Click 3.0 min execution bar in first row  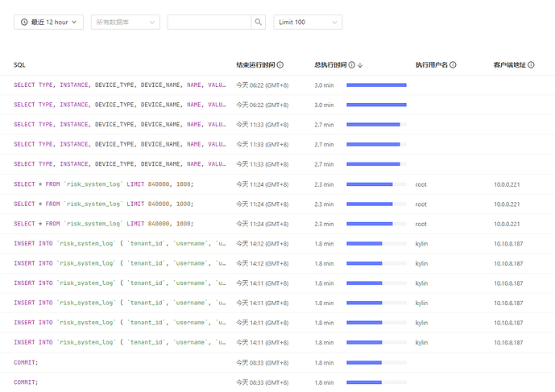pos(376,85)
